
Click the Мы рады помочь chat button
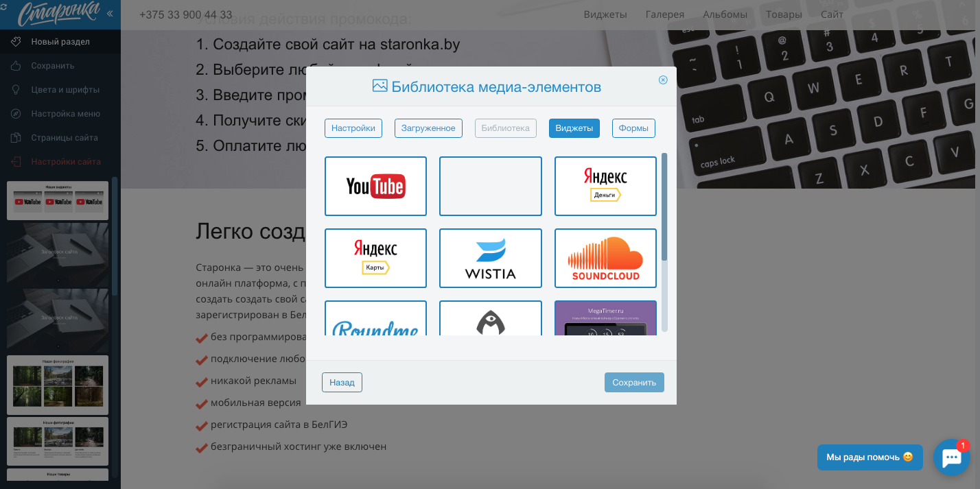pyautogui.click(x=870, y=457)
